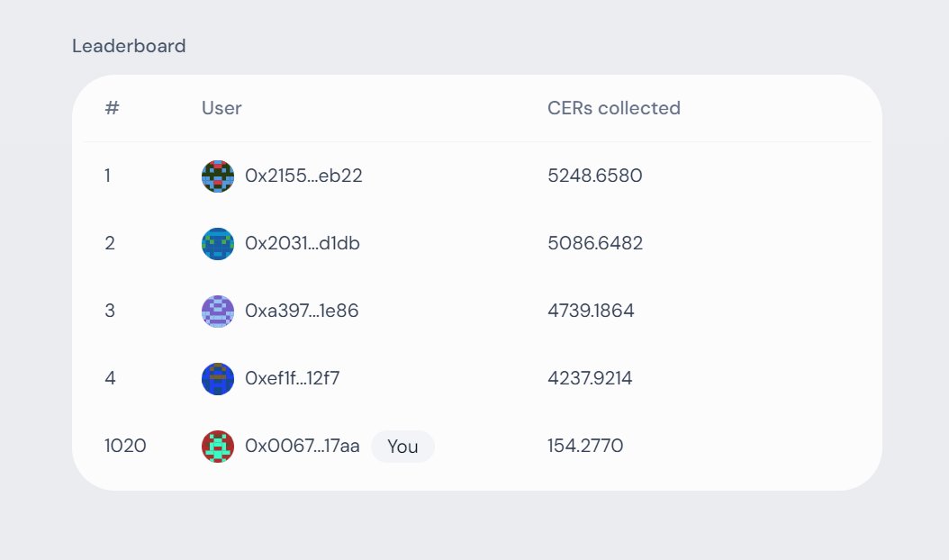Click the CERs collected column header
This screenshot has height=560, width=949.
pos(614,108)
